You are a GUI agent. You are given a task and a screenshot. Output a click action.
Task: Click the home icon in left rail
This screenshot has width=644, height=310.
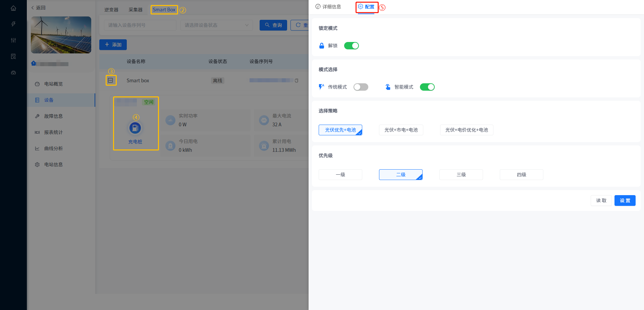13,8
